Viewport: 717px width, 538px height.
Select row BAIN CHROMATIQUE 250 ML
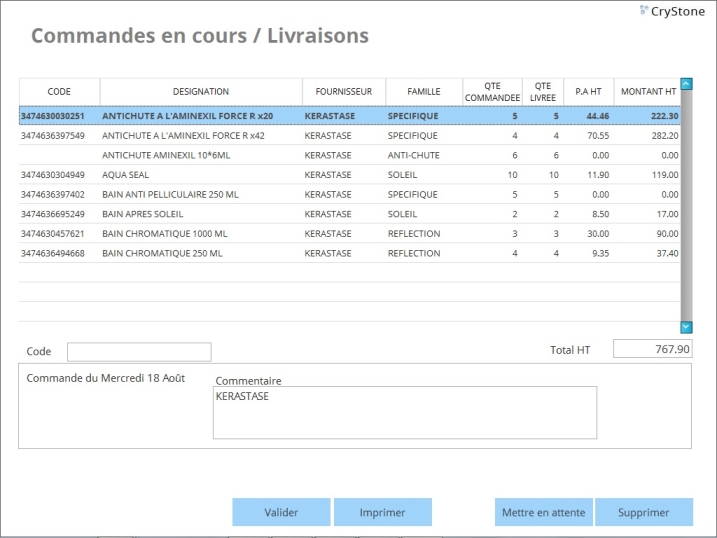349,253
